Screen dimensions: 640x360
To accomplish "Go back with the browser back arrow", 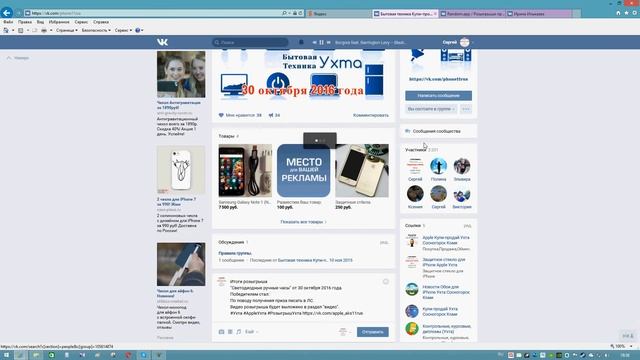I will click(7, 13).
